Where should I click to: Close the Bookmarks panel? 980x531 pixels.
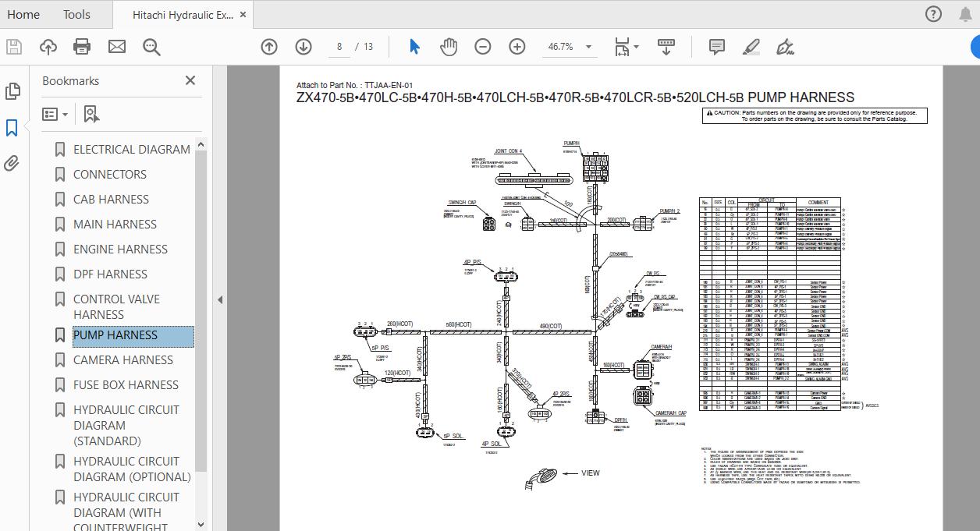190,80
